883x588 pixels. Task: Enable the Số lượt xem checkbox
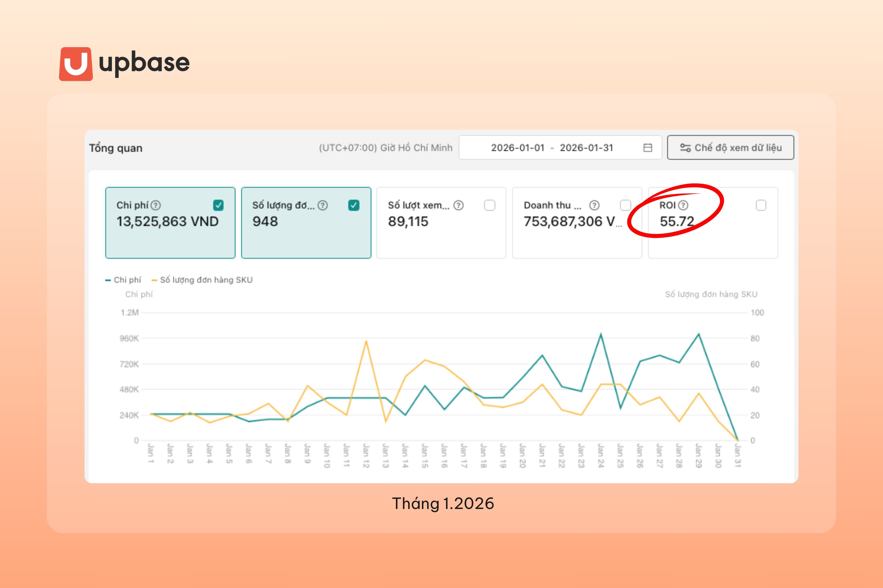click(x=490, y=205)
